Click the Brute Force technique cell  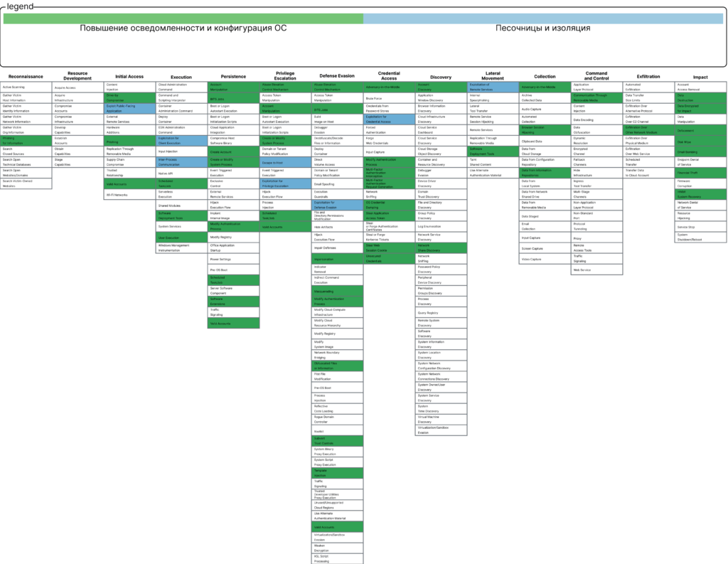tap(388, 98)
